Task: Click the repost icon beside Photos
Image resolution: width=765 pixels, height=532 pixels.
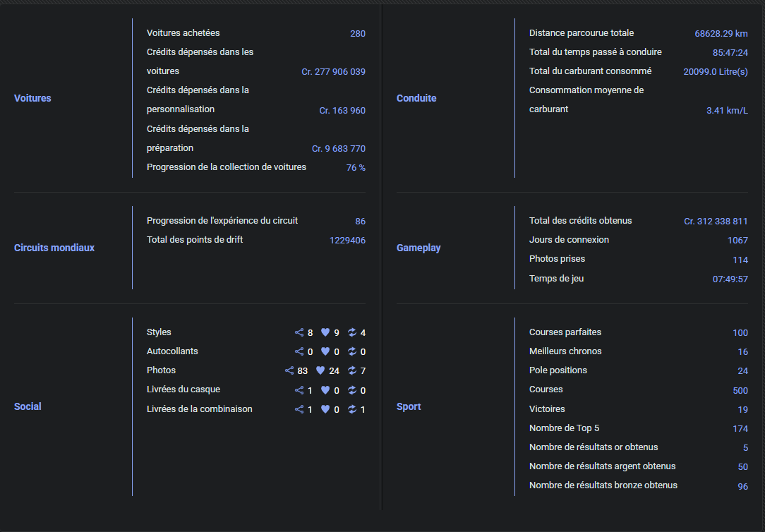Action: click(x=351, y=370)
